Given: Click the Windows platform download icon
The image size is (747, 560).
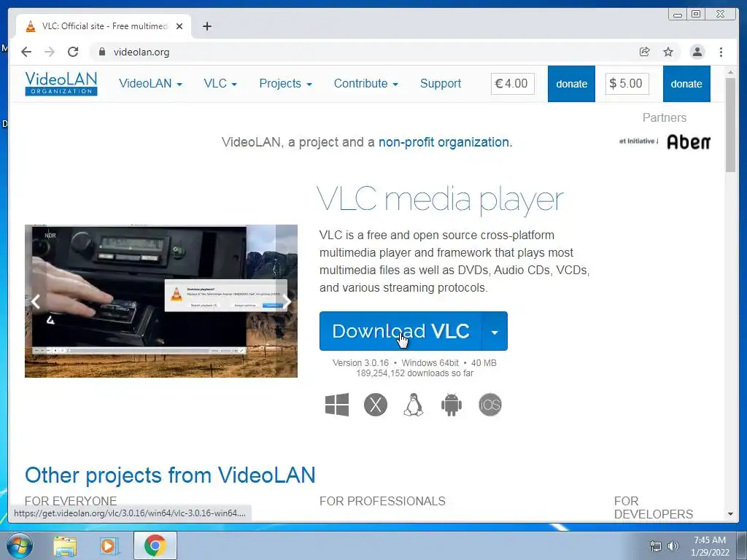Looking at the screenshot, I should click(x=337, y=405).
